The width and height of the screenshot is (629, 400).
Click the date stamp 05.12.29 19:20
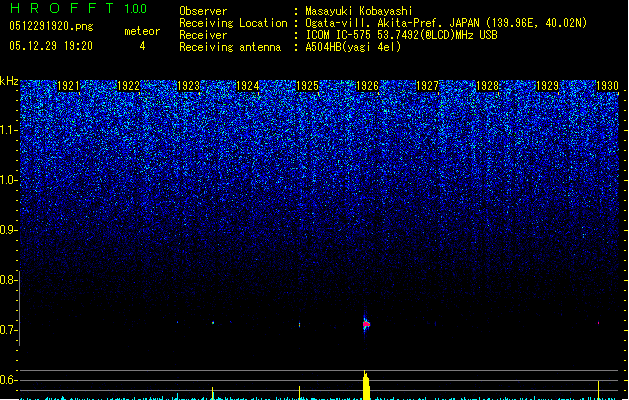tap(51, 46)
